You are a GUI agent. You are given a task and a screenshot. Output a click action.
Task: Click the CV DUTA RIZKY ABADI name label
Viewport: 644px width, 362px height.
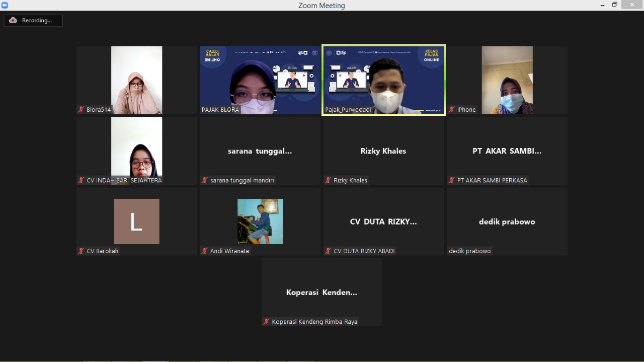pyautogui.click(x=364, y=251)
